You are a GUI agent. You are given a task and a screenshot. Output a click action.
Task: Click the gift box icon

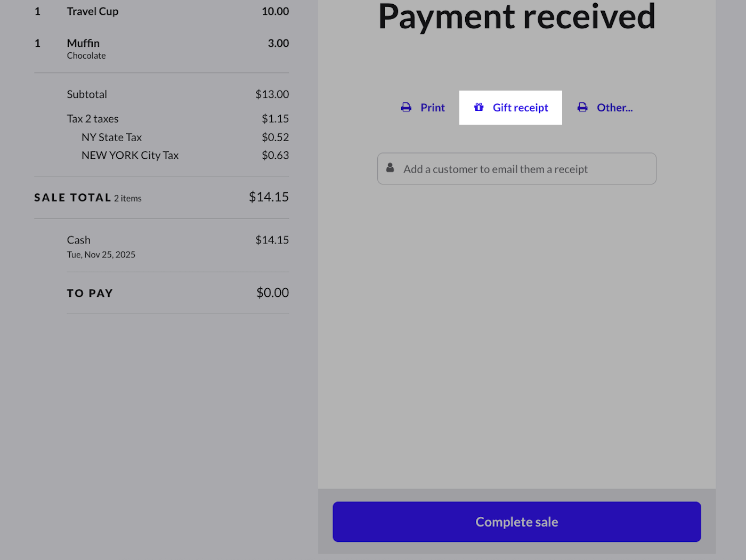(479, 107)
